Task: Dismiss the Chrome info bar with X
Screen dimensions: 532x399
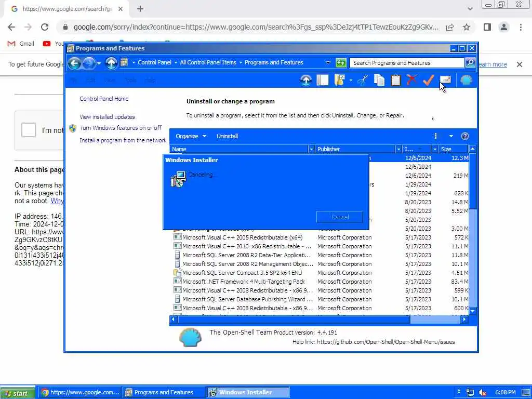Action: tap(519, 64)
